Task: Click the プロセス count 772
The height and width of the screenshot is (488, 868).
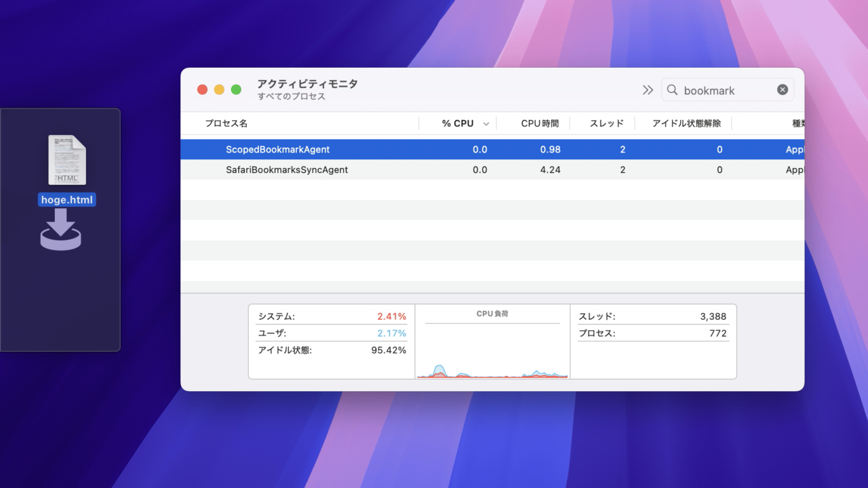Action: click(x=717, y=333)
